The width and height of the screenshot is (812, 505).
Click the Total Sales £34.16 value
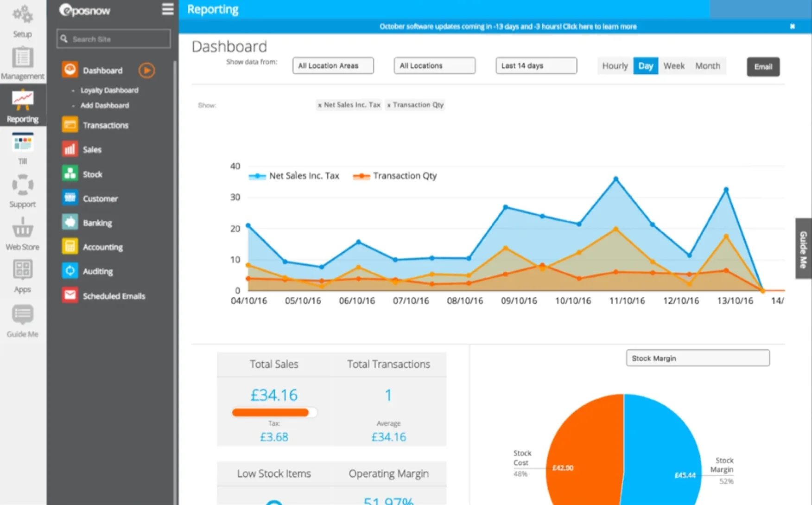(x=274, y=395)
